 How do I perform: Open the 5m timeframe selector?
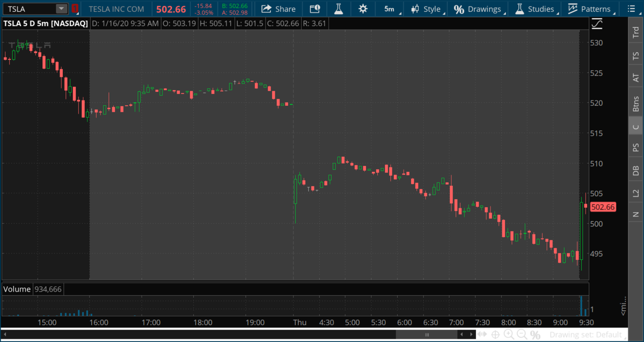(389, 9)
